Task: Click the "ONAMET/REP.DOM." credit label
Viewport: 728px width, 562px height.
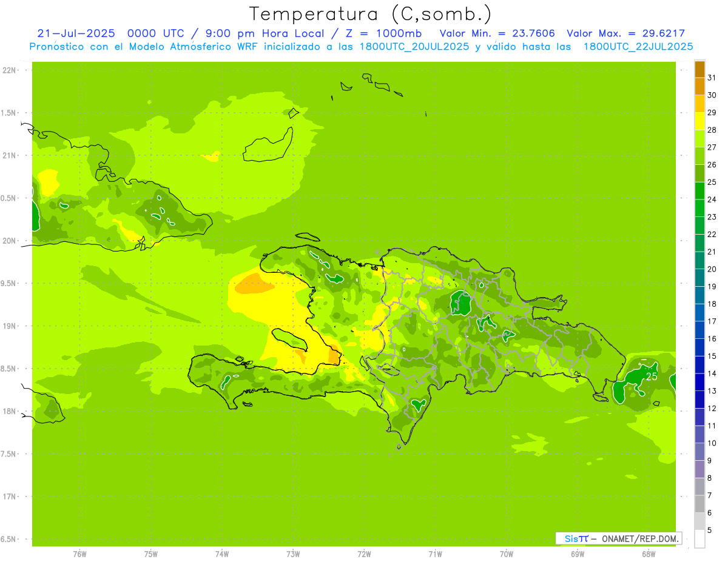Action: tap(639, 538)
